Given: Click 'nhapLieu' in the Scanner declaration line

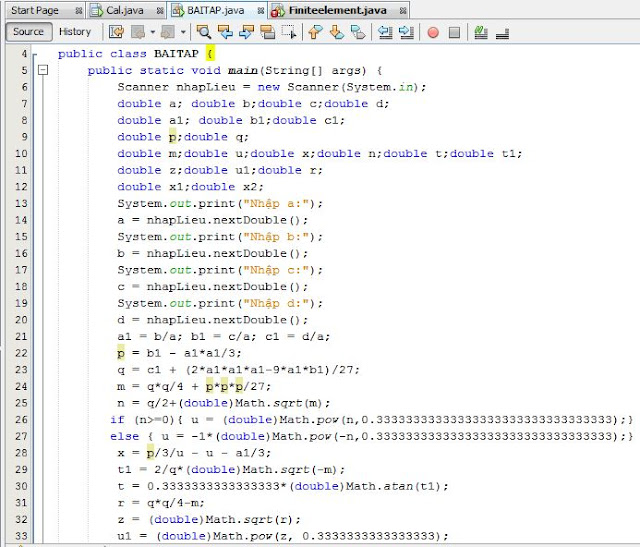Looking at the screenshot, I should pos(206,87).
